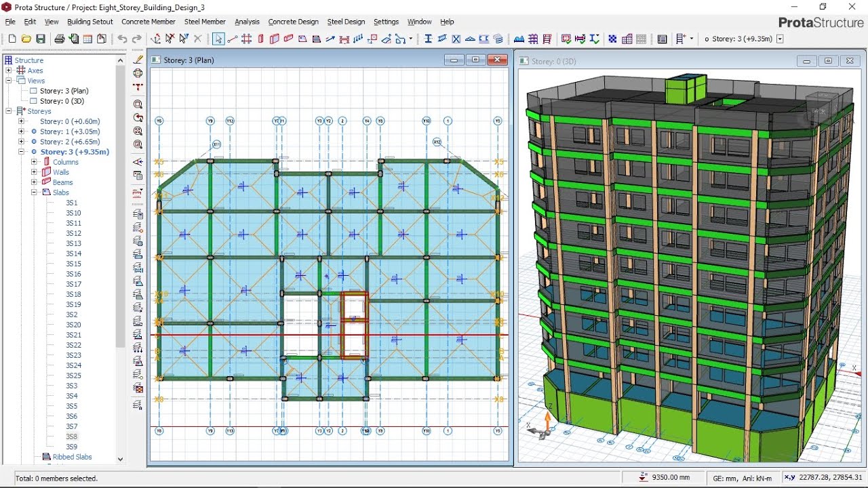This screenshot has width=868, height=488.
Task: Click the 9350.00 mm status bar value
Action: pyautogui.click(x=671, y=478)
